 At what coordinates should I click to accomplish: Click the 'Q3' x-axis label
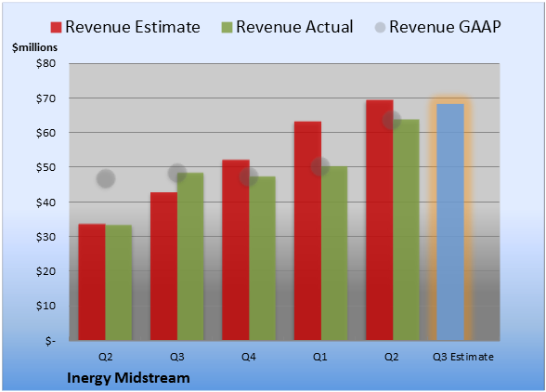click(x=176, y=357)
